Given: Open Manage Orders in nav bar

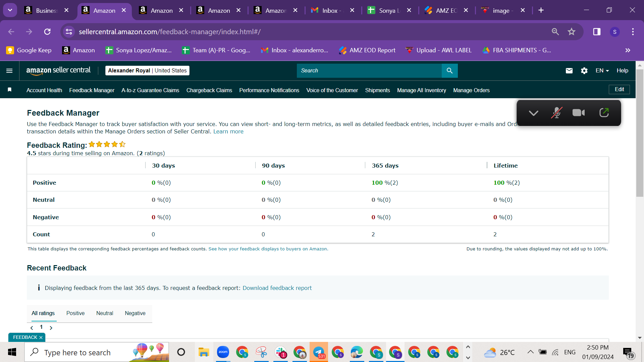Looking at the screenshot, I should 471,90.
